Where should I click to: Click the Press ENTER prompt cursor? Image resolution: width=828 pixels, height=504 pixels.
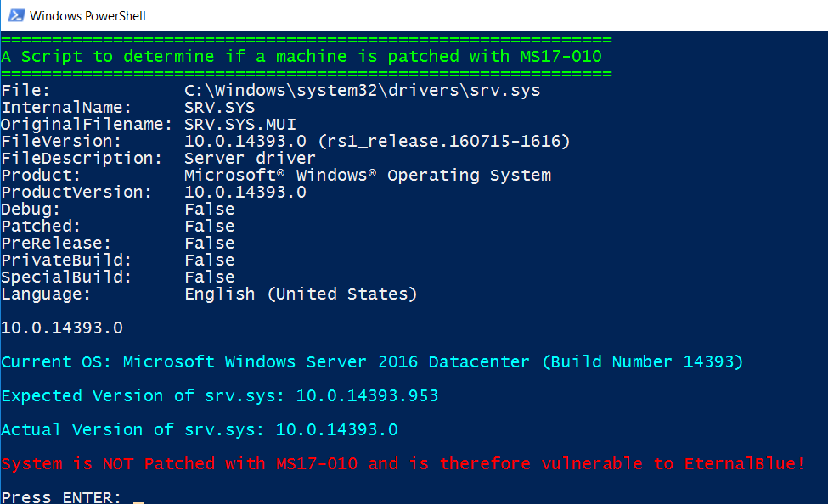click(138, 499)
